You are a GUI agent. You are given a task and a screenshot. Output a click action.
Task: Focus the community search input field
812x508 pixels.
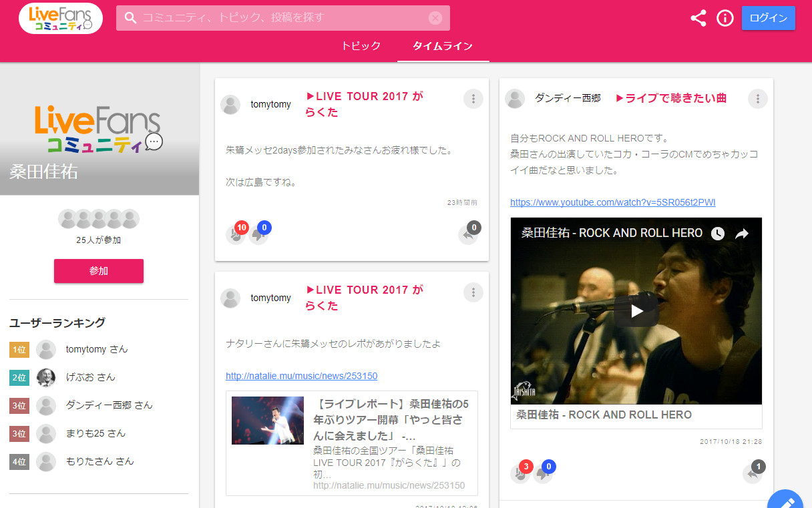coord(283,18)
